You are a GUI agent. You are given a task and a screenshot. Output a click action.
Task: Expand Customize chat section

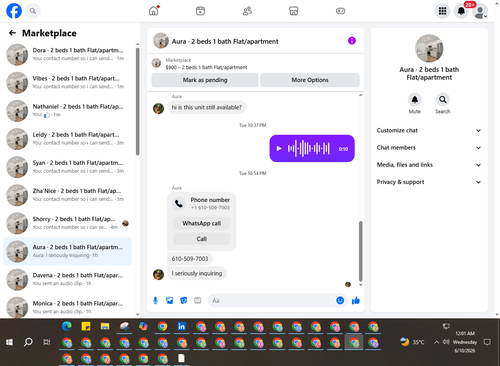point(429,130)
